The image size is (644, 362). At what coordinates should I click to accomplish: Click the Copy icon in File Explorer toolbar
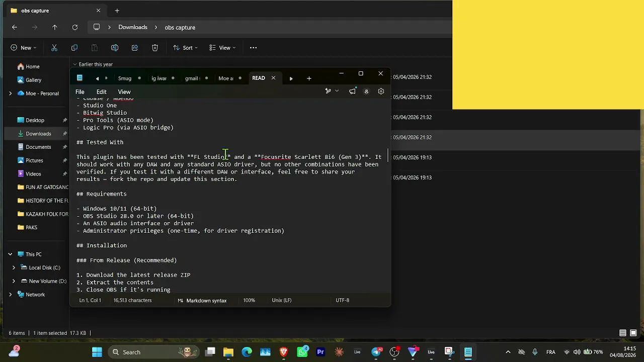coord(74,48)
